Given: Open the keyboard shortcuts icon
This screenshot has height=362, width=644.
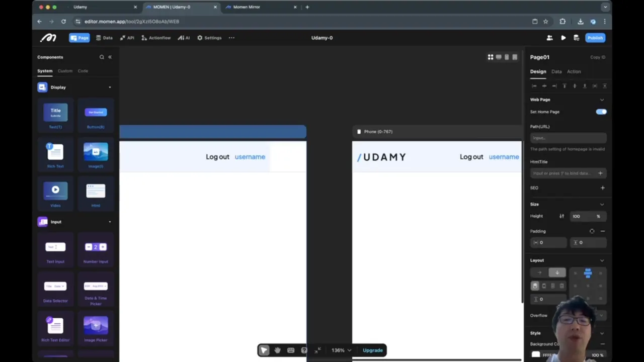Looking at the screenshot, I should [291, 350].
